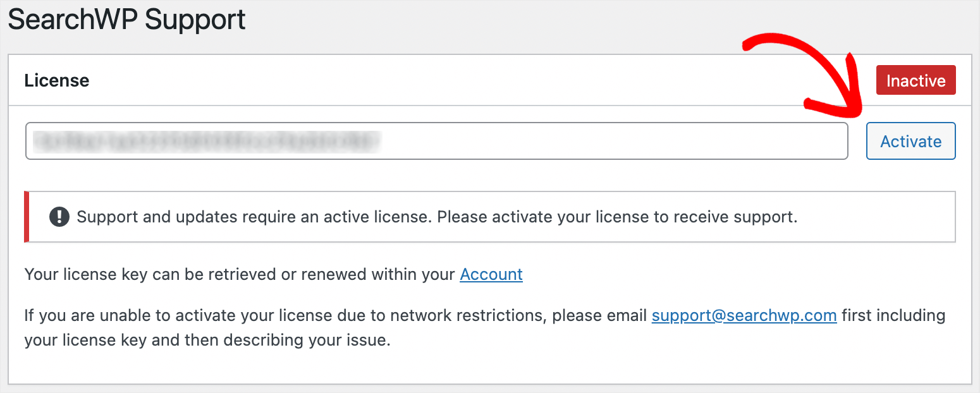Click the red left border of notice
Image resolution: width=980 pixels, height=393 pixels.
coord(27,217)
